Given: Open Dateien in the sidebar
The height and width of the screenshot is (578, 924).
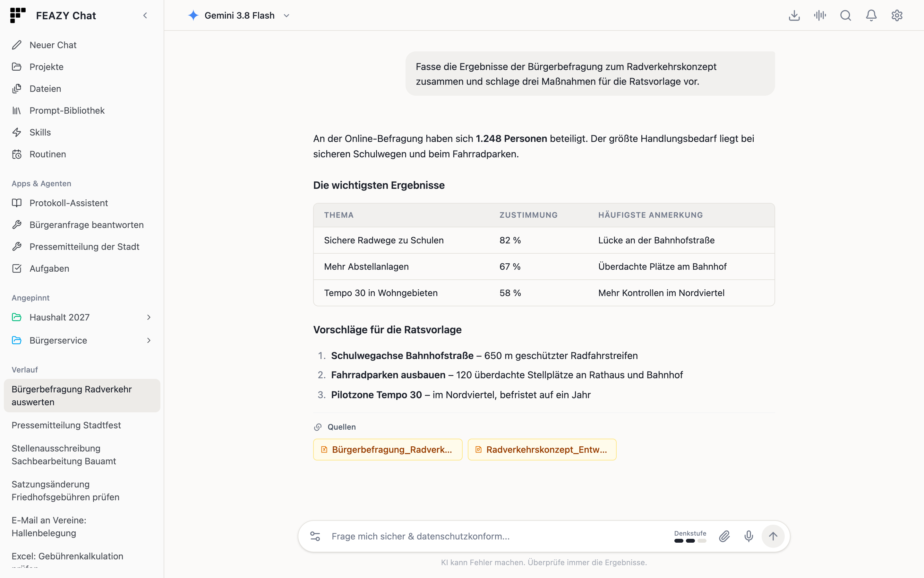Looking at the screenshot, I should 82,89.
